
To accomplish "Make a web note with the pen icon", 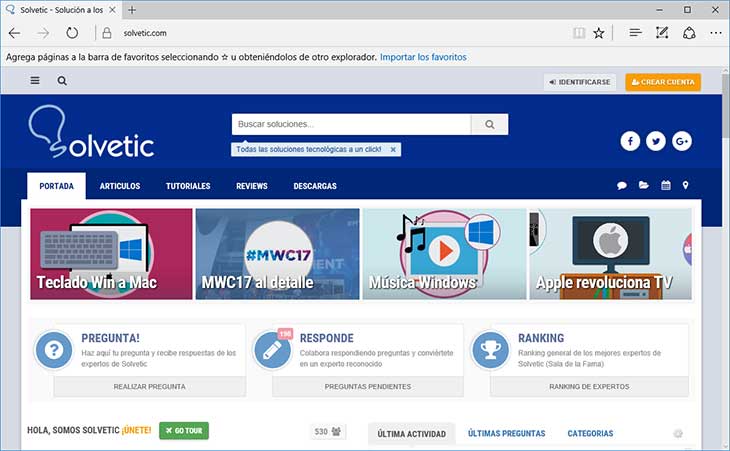I will pos(662,33).
